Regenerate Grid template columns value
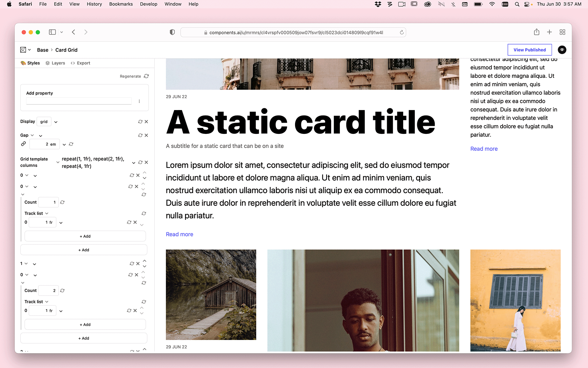The image size is (588, 368). [140, 162]
